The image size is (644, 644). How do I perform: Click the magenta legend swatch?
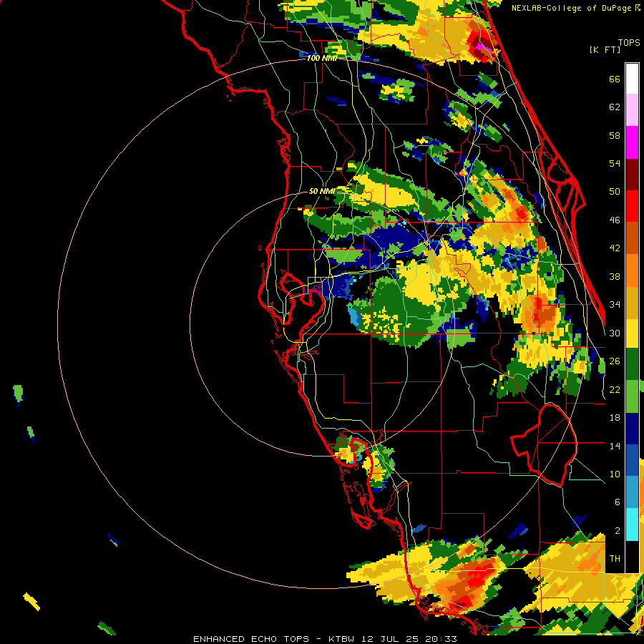pyautogui.click(x=632, y=142)
